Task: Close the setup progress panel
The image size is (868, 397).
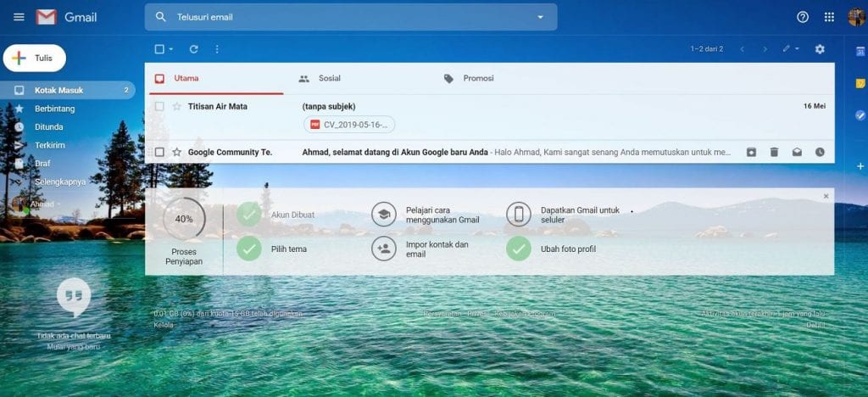Action: click(826, 196)
